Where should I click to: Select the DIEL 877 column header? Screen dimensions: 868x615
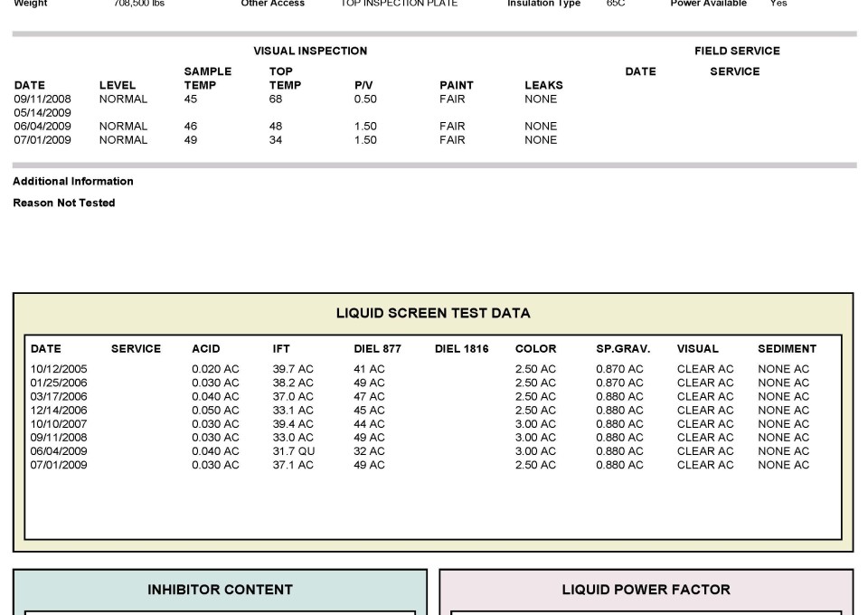[378, 349]
